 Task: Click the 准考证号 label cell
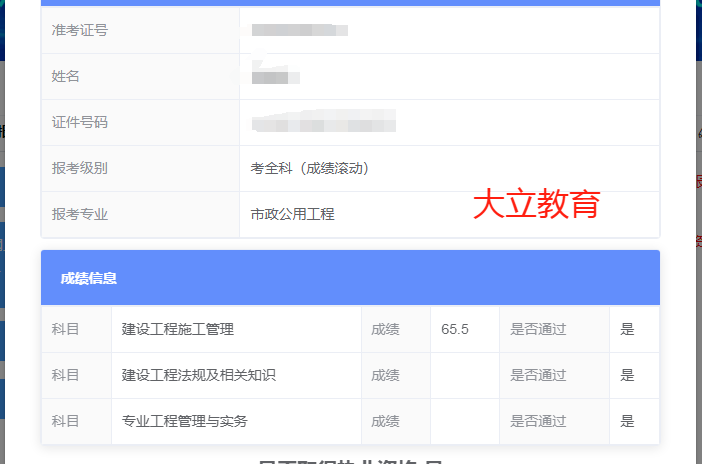point(140,30)
